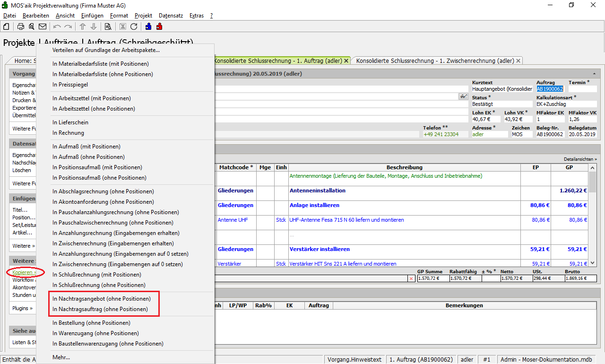The width and height of the screenshot is (605, 364).
Task: Click the envelope email icon
Action: [x=43, y=26]
